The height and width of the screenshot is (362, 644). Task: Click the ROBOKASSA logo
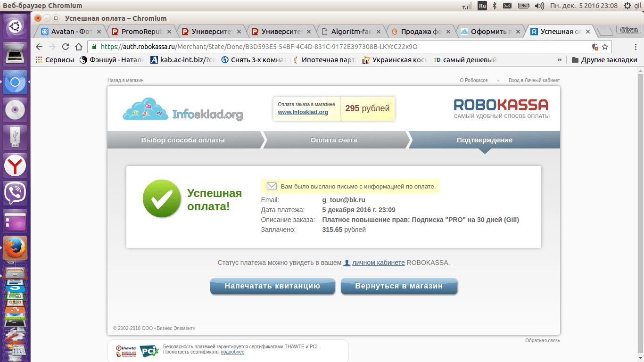click(502, 108)
